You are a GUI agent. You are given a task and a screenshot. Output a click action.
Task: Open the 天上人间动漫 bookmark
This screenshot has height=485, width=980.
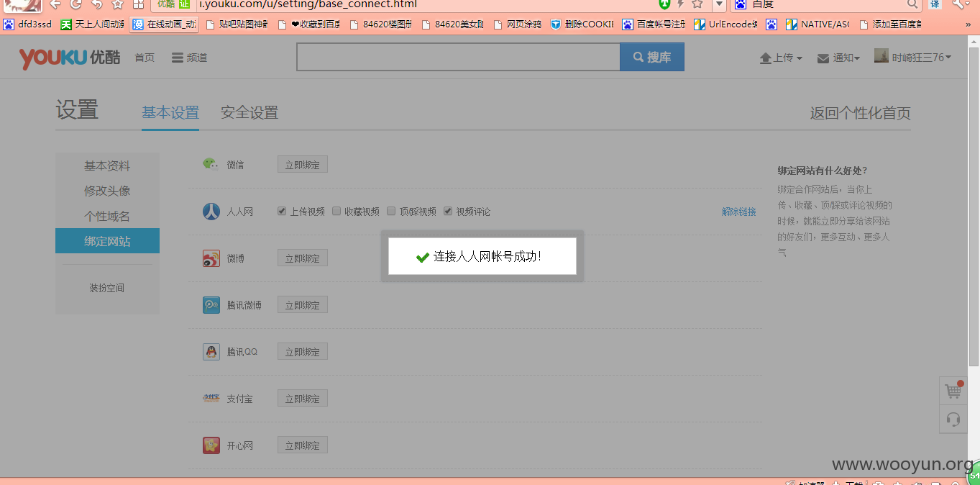click(x=92, y=24)
